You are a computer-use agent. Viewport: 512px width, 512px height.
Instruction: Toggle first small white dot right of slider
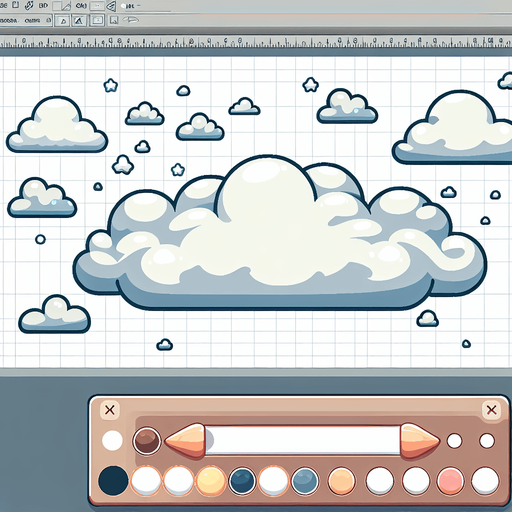(x=454, y=441)
